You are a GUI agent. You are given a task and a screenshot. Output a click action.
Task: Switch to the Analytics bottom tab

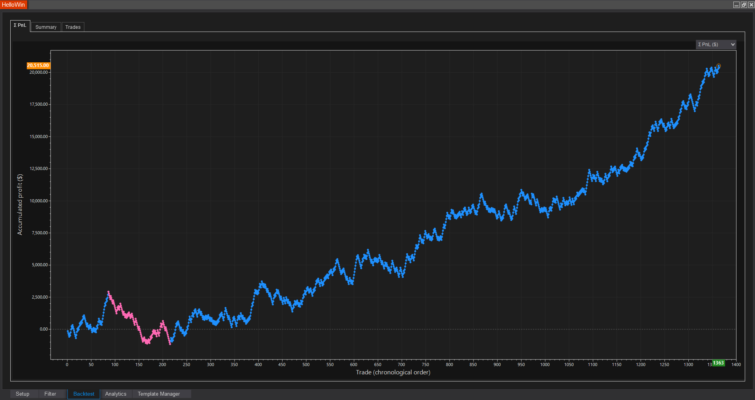(x=116, y=394)
